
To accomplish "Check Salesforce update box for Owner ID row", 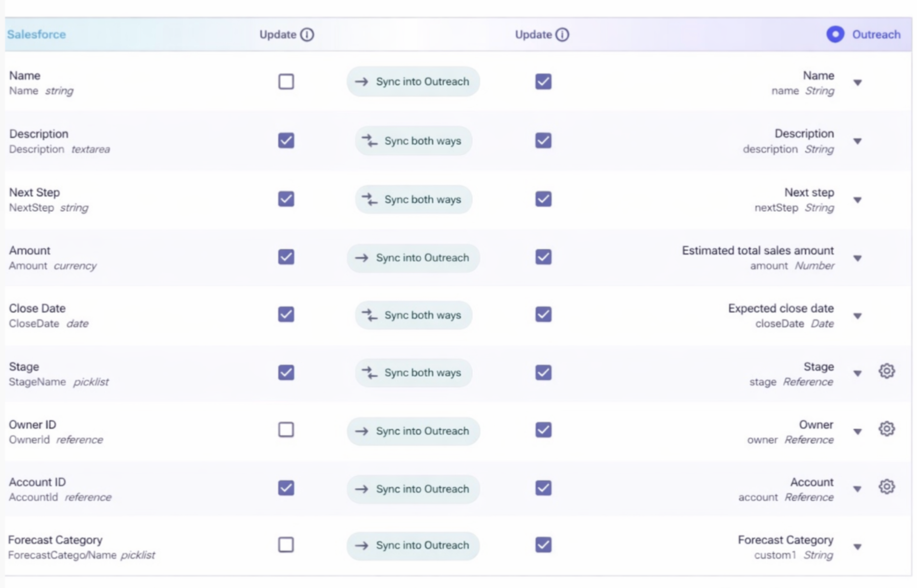I will pyautogui.click(x=286, y=430).
